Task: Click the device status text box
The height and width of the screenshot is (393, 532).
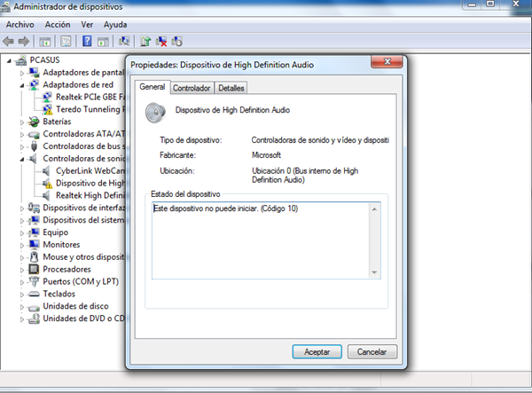Action: (x=266, y=240)
